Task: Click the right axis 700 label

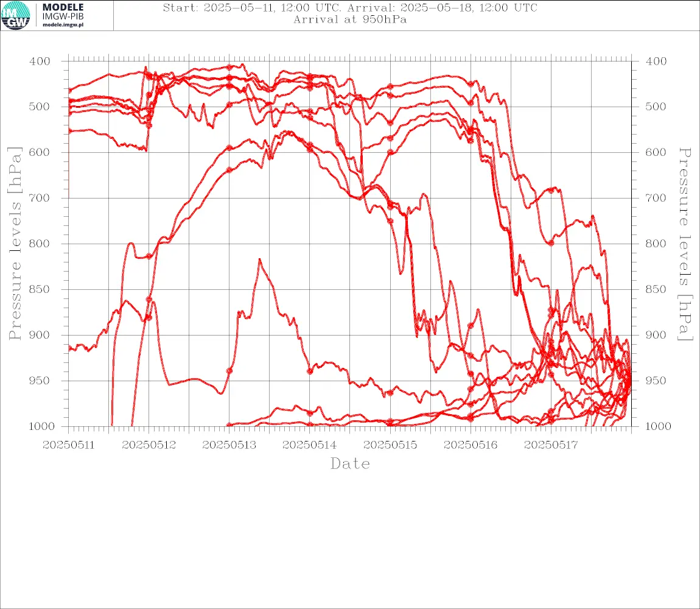Action: [656, 198]
